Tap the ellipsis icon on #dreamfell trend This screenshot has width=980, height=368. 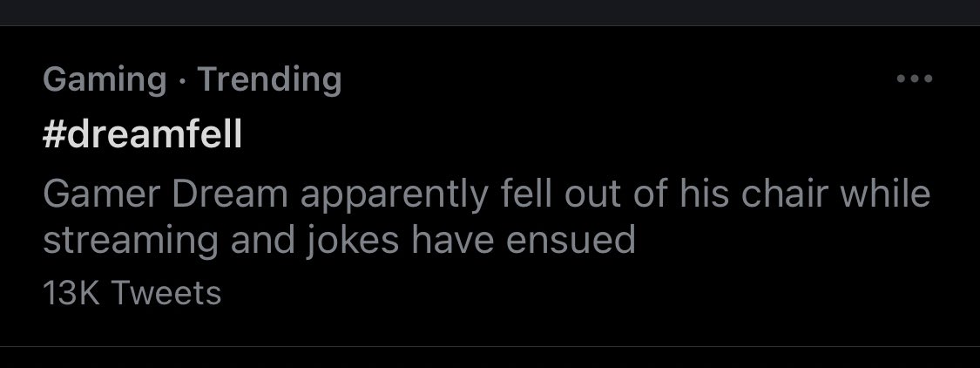tap(915, 79)
